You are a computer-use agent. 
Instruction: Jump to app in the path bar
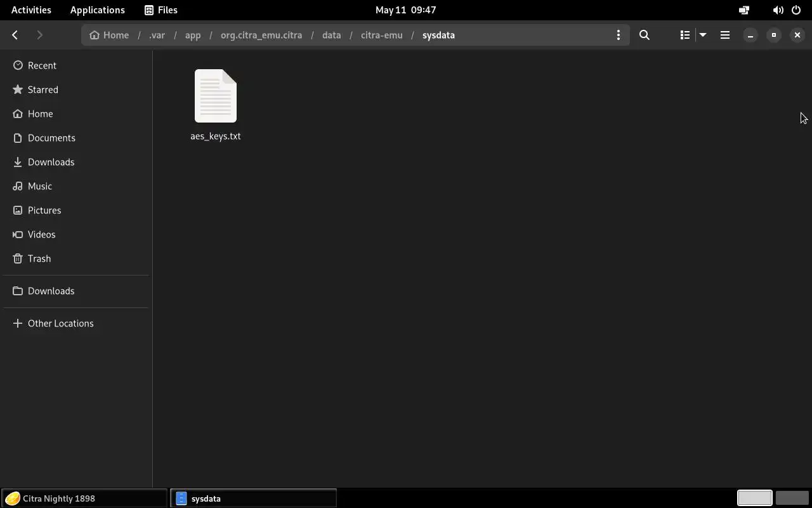193,35
